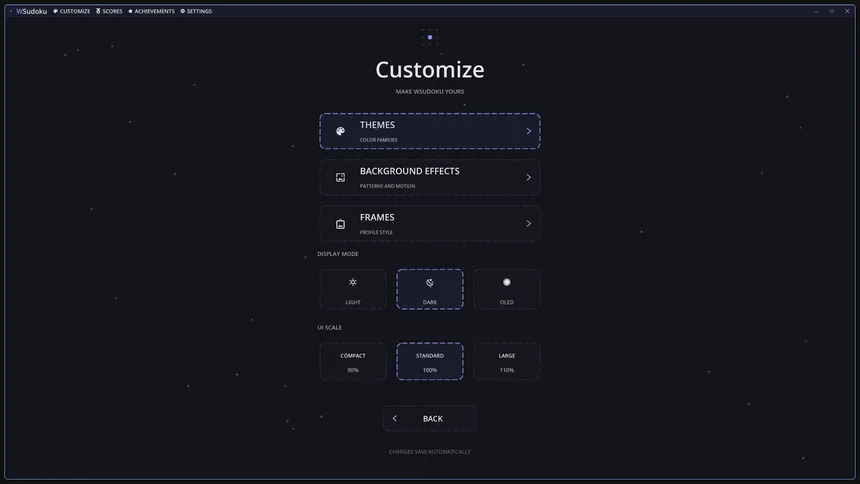Open the Settings menu item
The image size is (860, 484).
[x=196, y=11]
